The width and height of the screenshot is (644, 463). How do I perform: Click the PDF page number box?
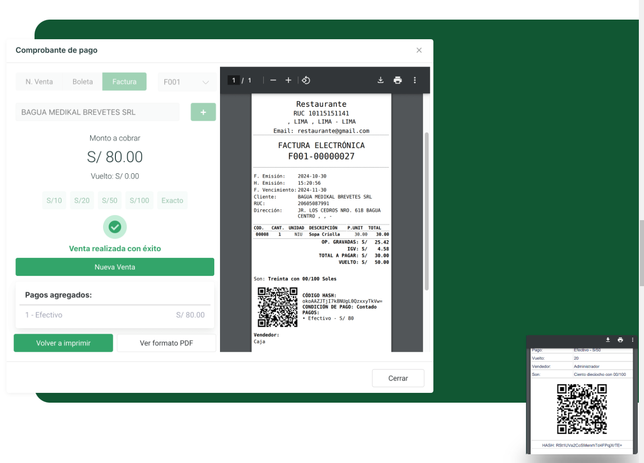(234, 80)
